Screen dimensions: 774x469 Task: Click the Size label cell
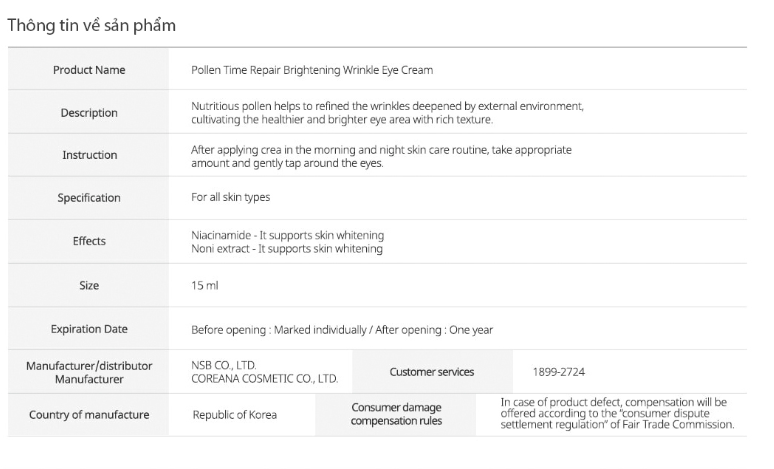pyautogui.click(x=89, y=286)
